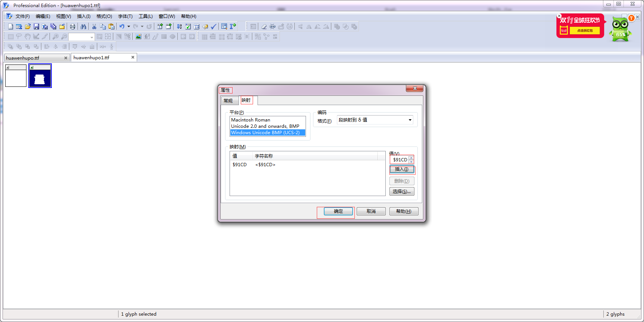Viewport: 644px width, 322px height.
Task: Open the 窗口(W) menu
Action: 167,16
